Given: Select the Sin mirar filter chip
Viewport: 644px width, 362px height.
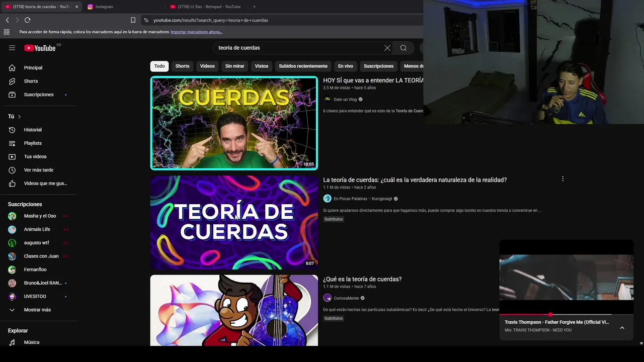Looking at the screenshot, I should click(234, 66).
